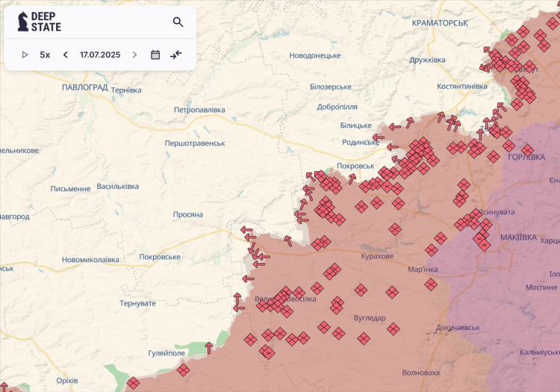Click the Покровське label

[160, 257]
